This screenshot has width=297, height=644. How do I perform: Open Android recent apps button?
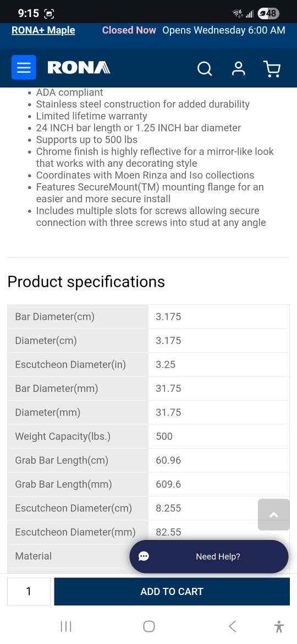[65, 626]
